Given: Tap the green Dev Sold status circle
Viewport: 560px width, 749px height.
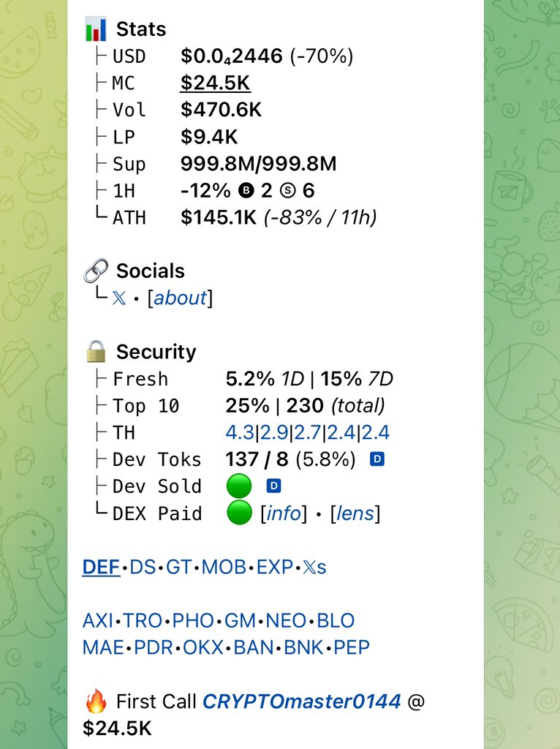Looking at the screenshot, I should click(x=239, y=486).
